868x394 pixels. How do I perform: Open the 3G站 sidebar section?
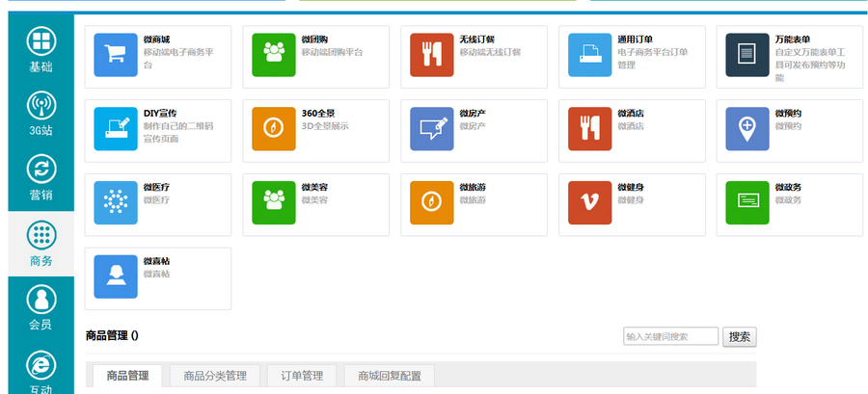point(41,113)
